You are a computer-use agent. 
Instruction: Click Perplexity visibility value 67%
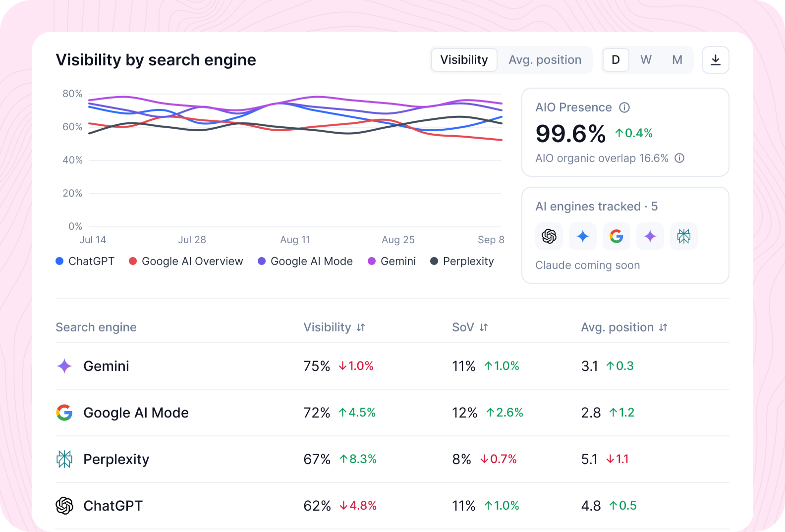tap(317, 459)
